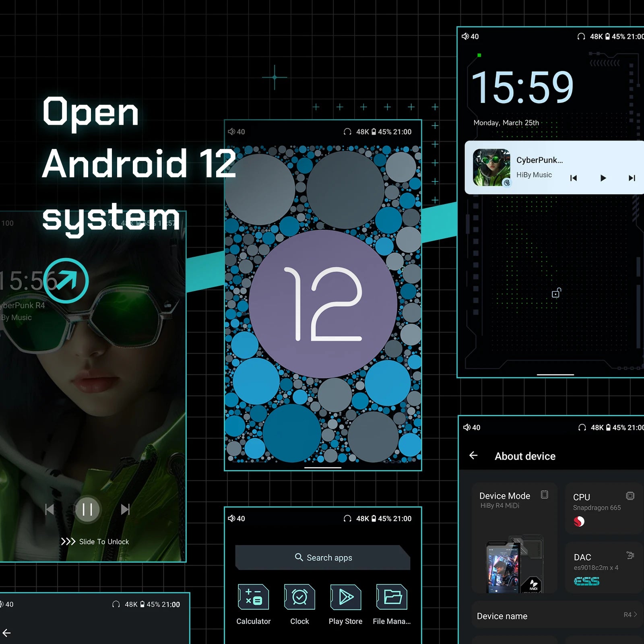Go to previous track on lock screen

pyautogui.click(x=50, y=510)
